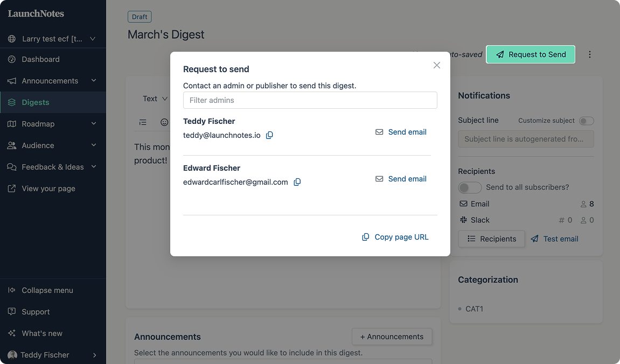Click Copy page URL link
The width and height of the screenshot is (620, 364).
(x=395, y=237)
